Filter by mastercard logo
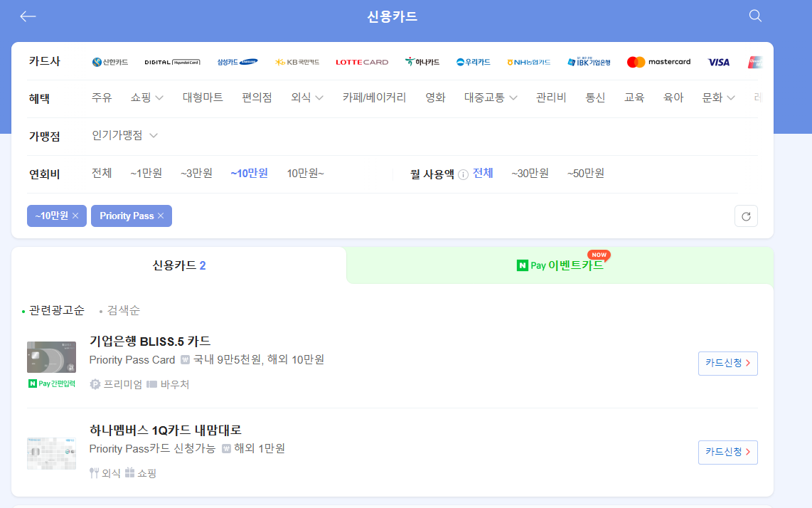This screenshot has height=508, width=812. (x=658, y=62)
